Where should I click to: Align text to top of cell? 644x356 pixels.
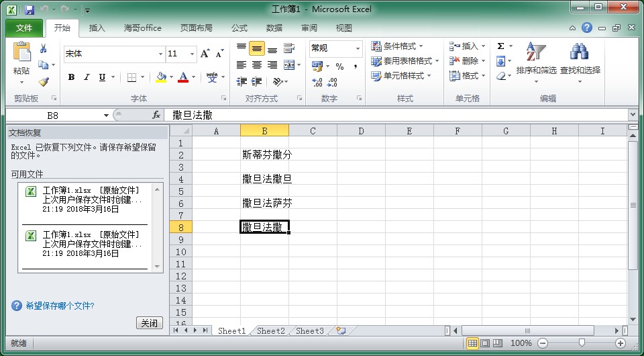241,48
